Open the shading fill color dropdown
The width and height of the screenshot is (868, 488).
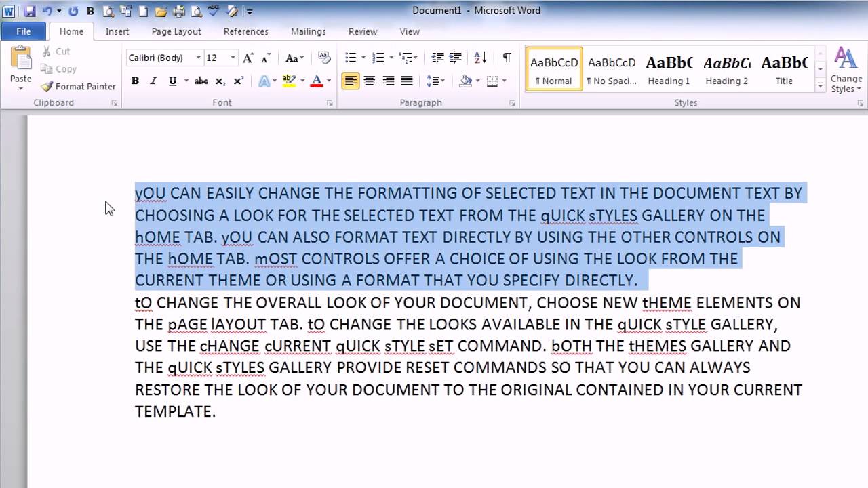477,81
